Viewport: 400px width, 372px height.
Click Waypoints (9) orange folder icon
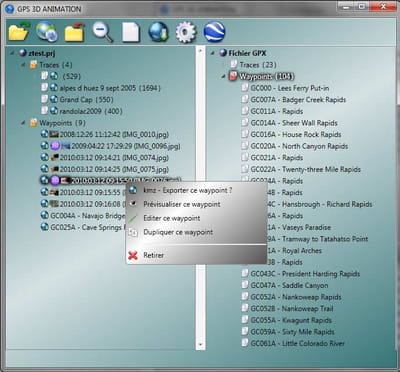pyautogui.click(x=33, y=123)
